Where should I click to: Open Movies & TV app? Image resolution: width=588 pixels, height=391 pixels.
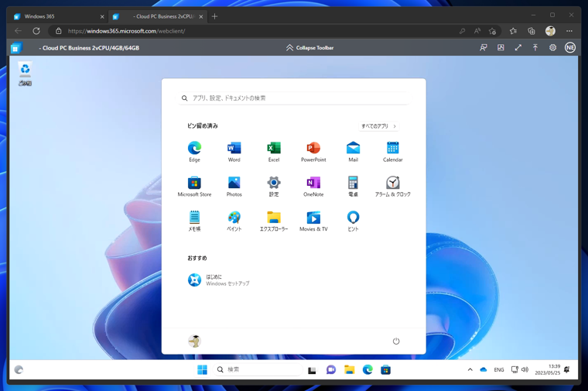click(313, 221)
